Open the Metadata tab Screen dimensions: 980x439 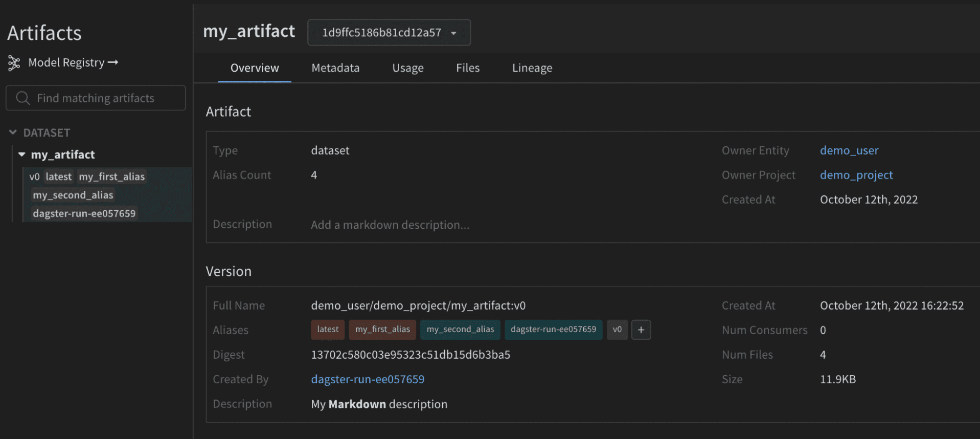[x=335, y=68]
